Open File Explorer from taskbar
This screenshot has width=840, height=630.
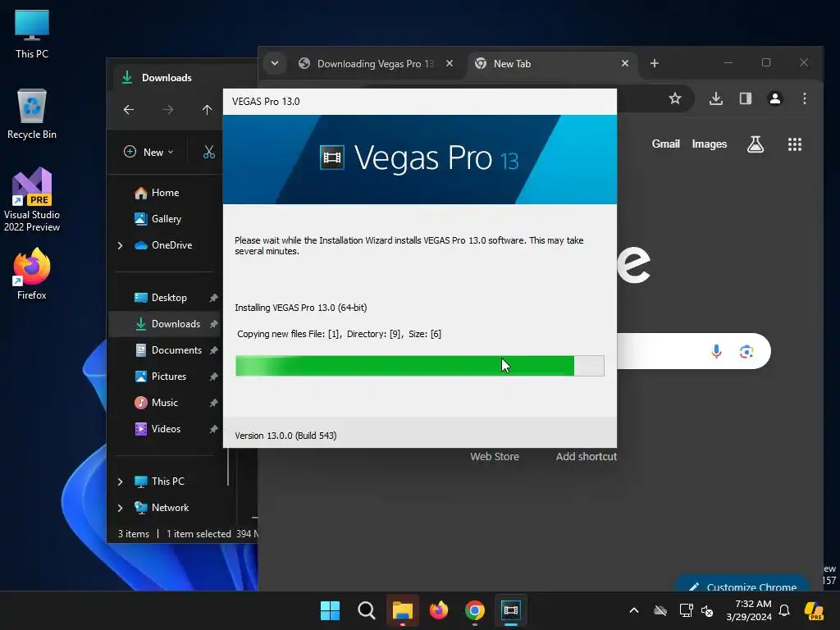pyautogui.click(x=402, y=610)
